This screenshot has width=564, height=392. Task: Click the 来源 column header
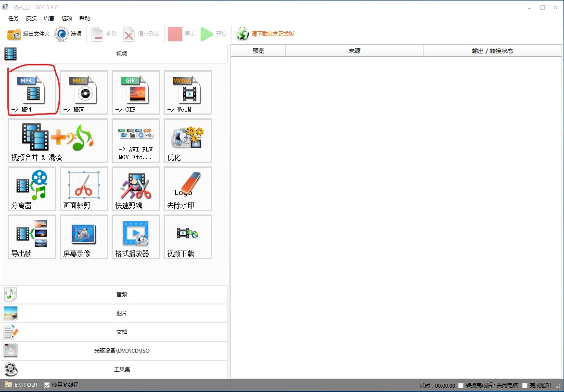pyautogui.click(x=354, y=51)
